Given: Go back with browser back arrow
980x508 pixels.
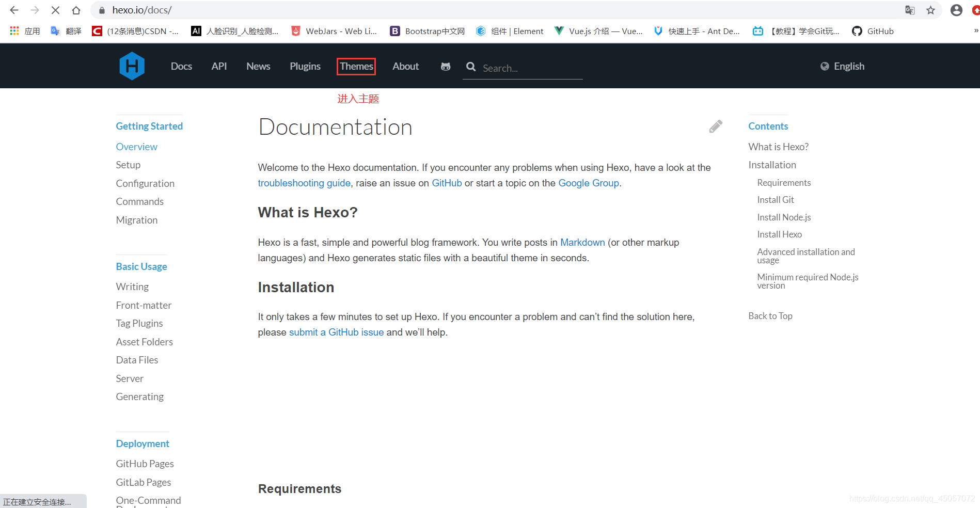Looking at the screenshot, I should tap(14, 10).
